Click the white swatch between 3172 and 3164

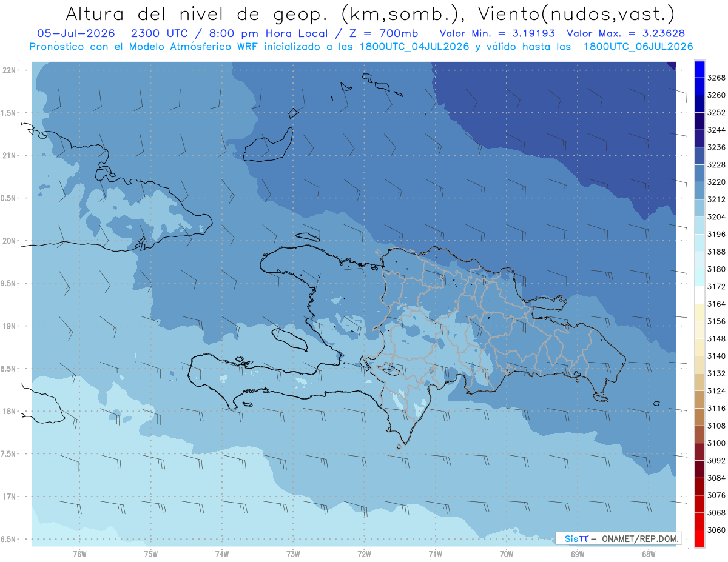click(699, 295)
